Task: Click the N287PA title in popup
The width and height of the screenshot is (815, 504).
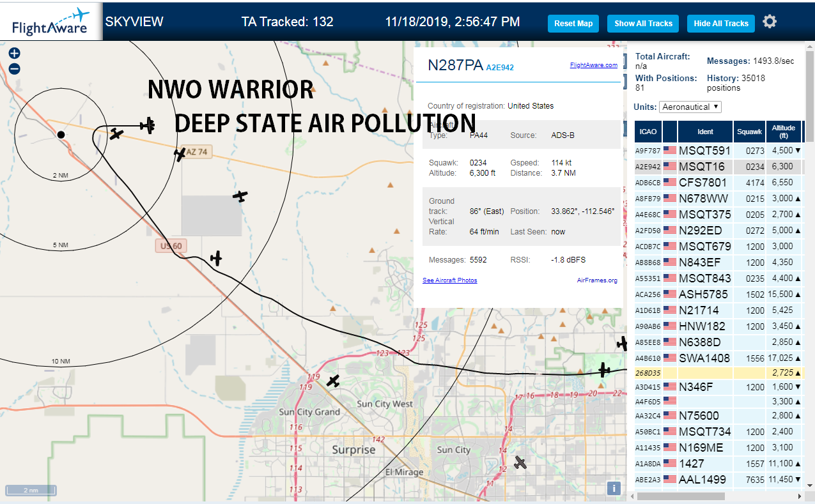Action: (x=455, y=65)
